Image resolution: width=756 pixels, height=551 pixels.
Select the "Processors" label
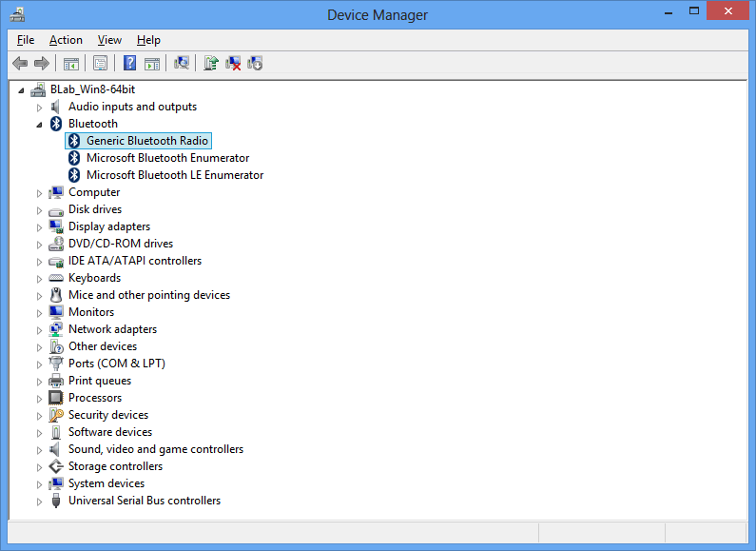coord(95,398)
